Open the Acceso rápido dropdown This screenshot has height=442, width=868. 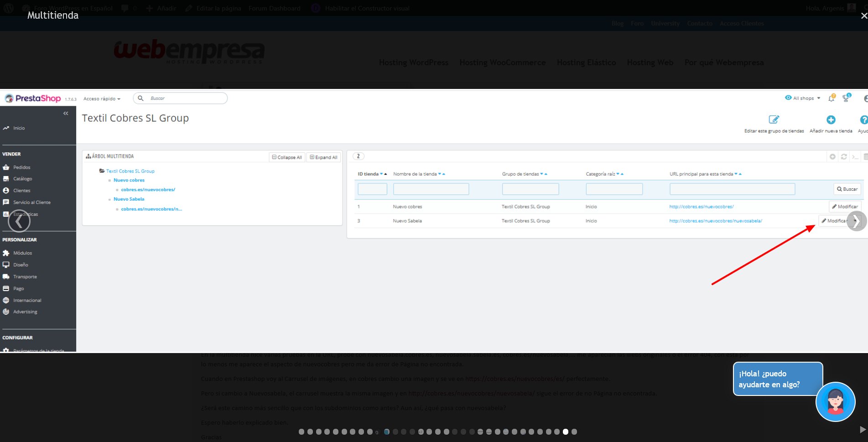click(102, 99)
